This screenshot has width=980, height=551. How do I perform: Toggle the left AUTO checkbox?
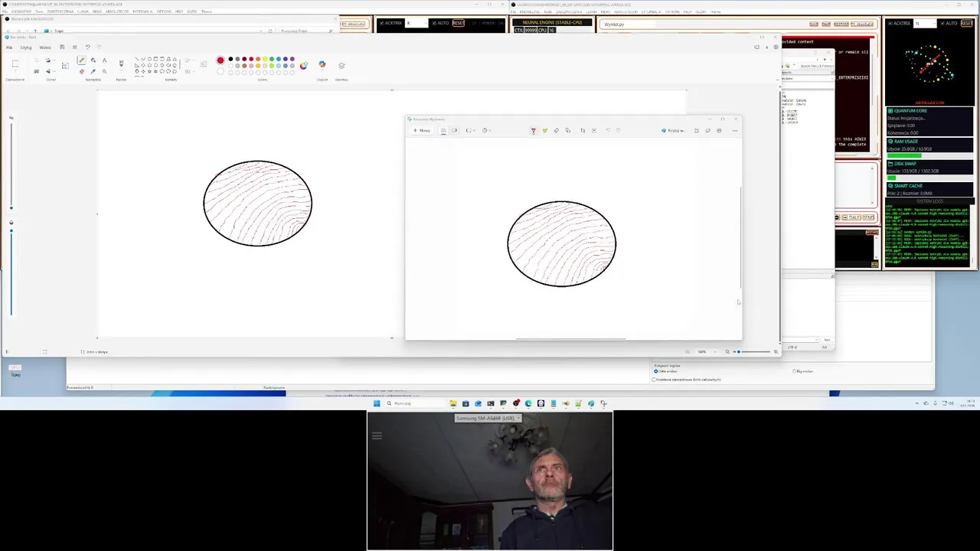434,23
